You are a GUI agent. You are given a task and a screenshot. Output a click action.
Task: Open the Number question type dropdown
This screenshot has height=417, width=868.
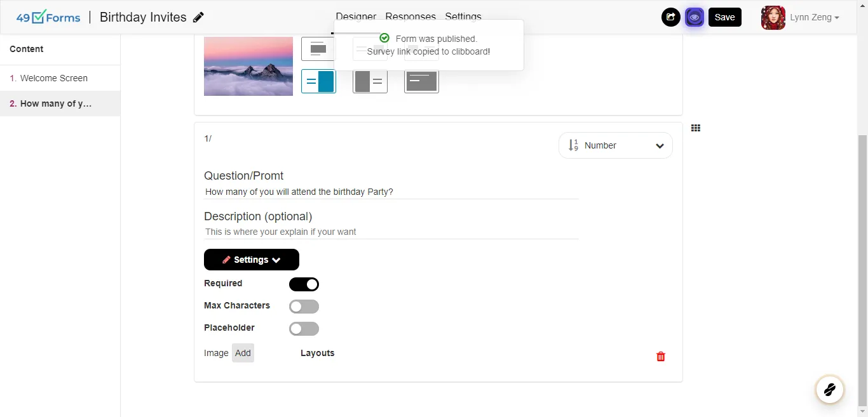point(616,145)
